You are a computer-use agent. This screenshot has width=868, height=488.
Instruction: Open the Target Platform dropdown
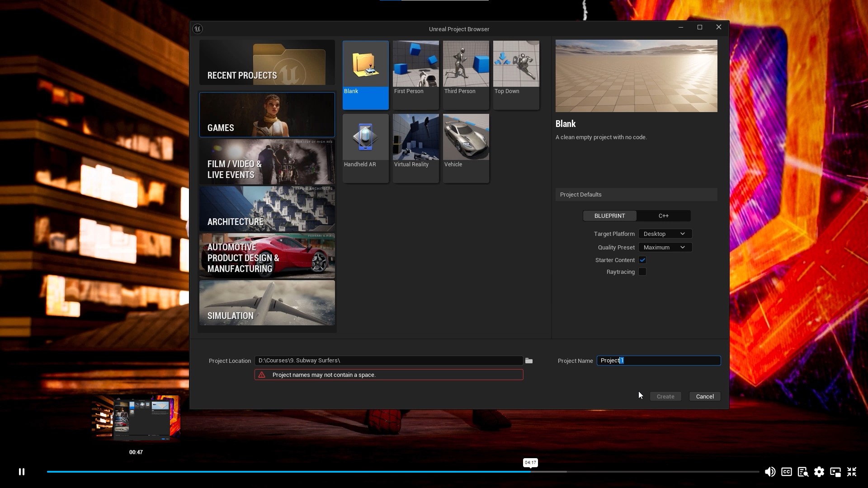pos(665,234)
